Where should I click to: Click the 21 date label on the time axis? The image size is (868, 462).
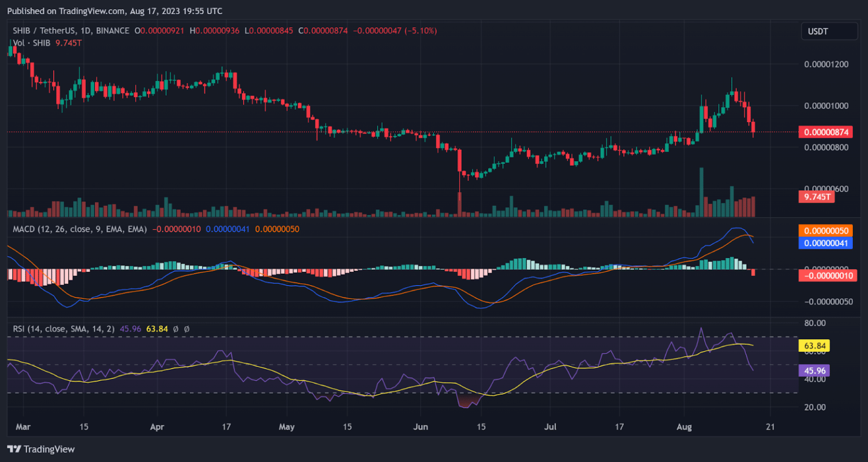[x=770, y=426]
